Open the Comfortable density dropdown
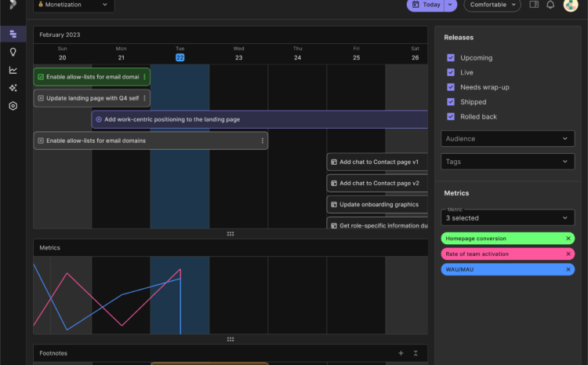This screenshot has height=365, width=588. pos(492,5)
